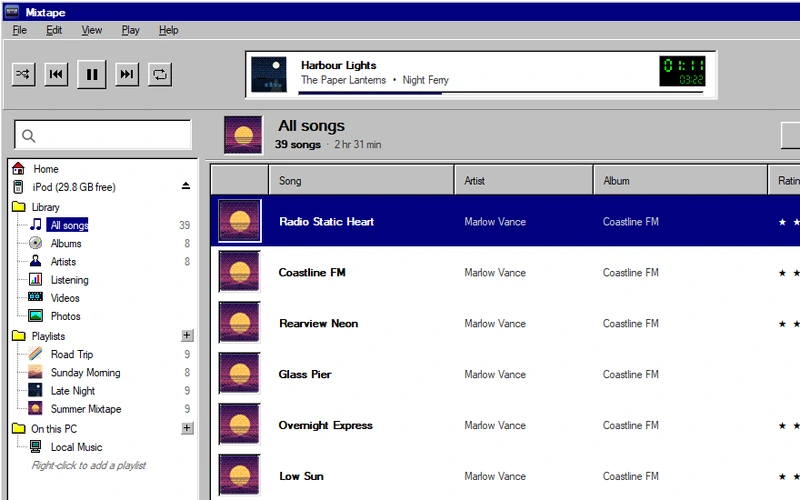Click the Coastline FM song title

pyautogui.click(x=312, y=272)
